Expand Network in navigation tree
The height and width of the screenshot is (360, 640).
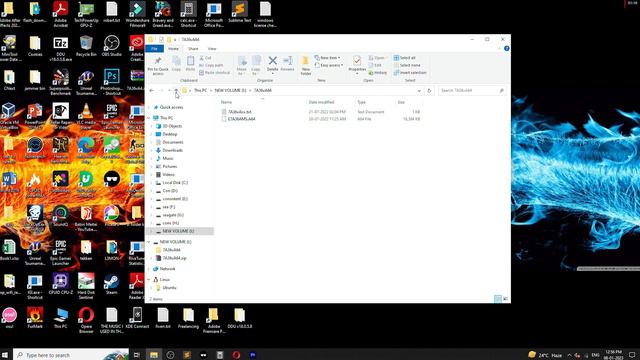coord(149,269)
